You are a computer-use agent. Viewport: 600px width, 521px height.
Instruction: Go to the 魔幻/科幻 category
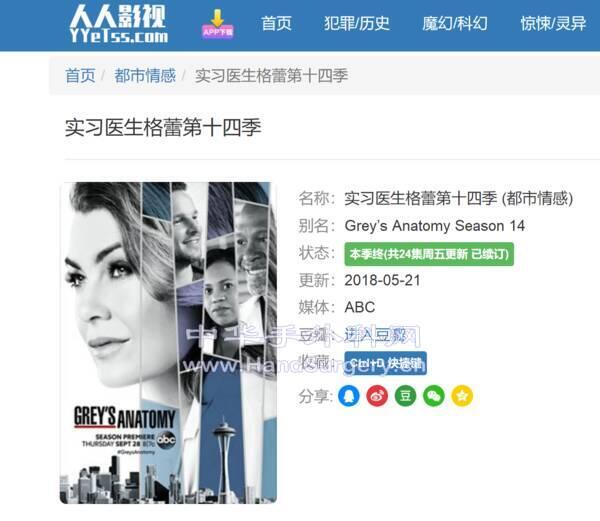(x=455, y=23)
